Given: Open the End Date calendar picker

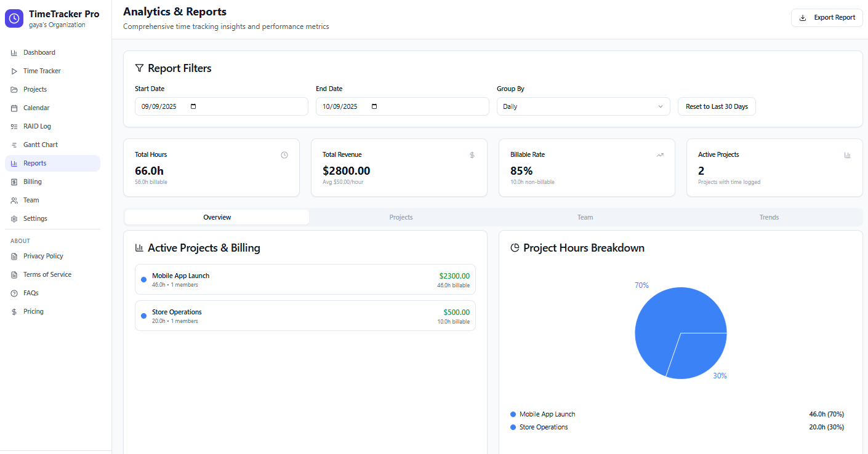Looking at the screenshot, I should tap(374, 106).
